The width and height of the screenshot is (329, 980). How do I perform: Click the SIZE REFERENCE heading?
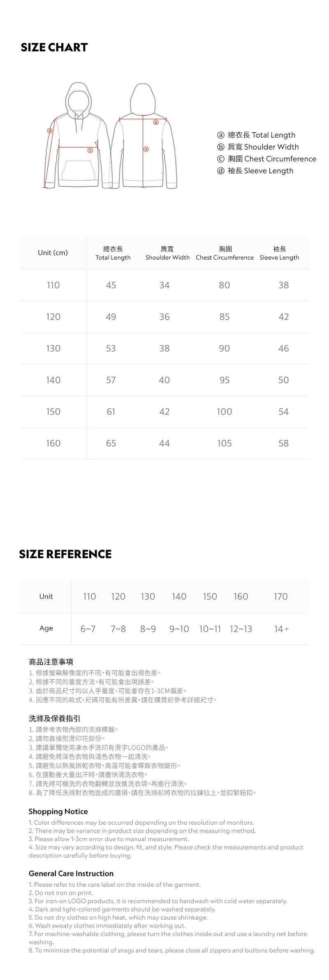(65, 554)
